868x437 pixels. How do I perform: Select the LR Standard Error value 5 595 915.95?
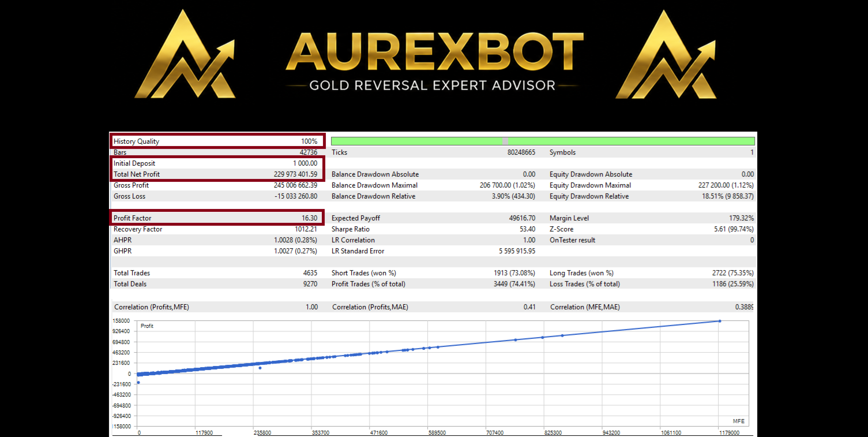pyautogui.click(x=517, y=251)
